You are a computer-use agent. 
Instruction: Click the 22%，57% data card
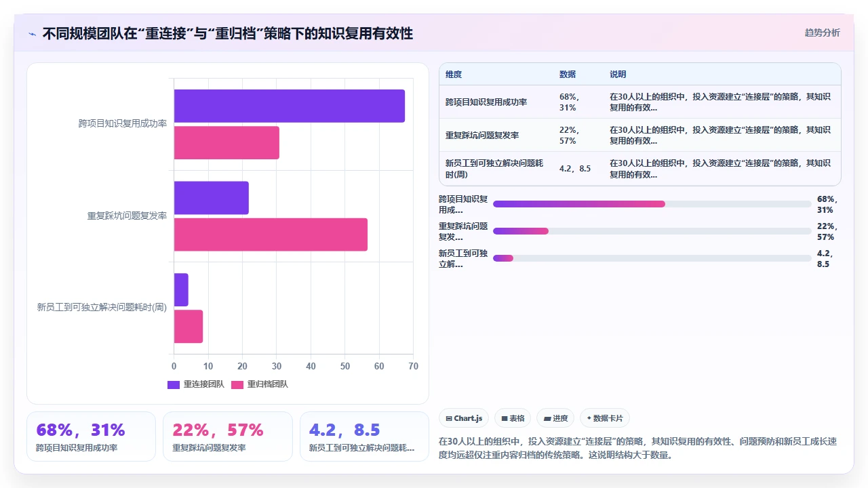pyautogui.click(x=228, y=436)
